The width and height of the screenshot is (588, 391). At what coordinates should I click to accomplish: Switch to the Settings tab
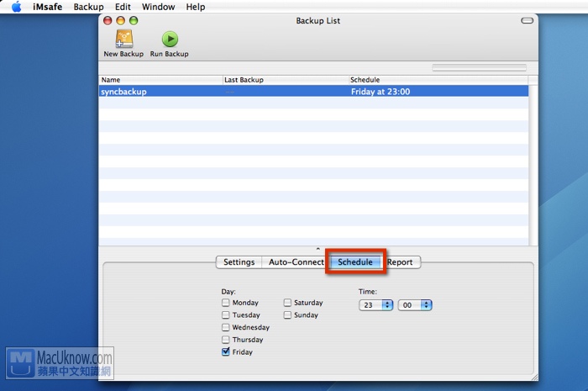(239, 262)
